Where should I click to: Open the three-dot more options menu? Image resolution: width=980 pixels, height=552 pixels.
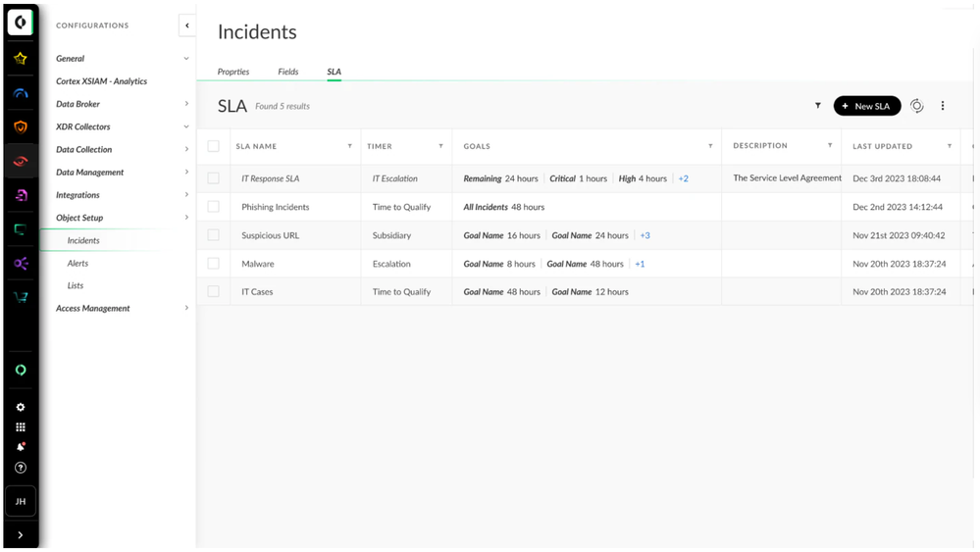943,106
